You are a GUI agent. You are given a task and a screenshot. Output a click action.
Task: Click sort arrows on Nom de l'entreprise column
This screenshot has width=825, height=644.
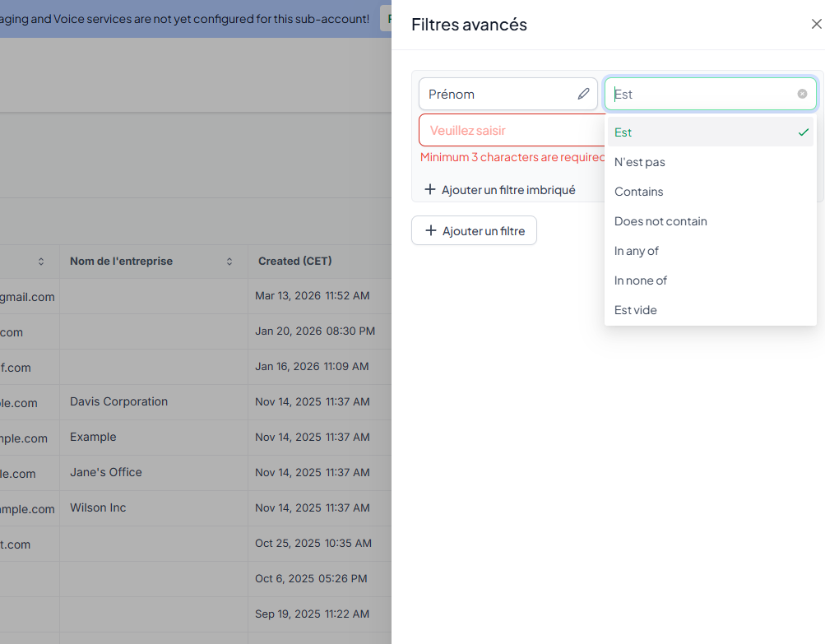[229, 262]
